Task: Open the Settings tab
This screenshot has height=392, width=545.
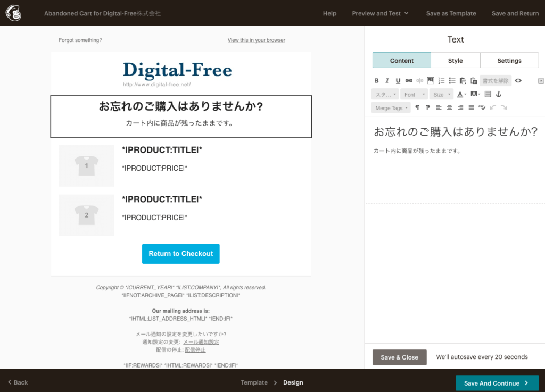Action: (509, 61)
